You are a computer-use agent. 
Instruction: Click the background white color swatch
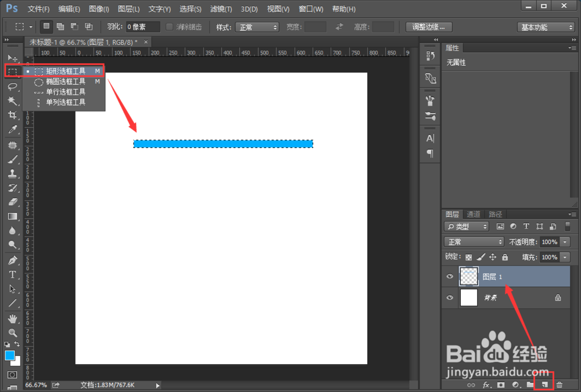(17, 362)
